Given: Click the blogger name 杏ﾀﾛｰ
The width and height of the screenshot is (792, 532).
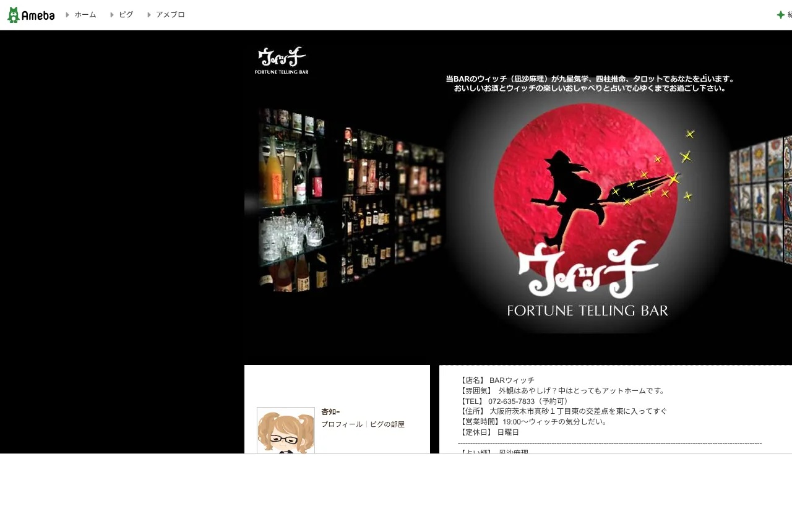Looking at the screenshot, I should click(330, 412).
